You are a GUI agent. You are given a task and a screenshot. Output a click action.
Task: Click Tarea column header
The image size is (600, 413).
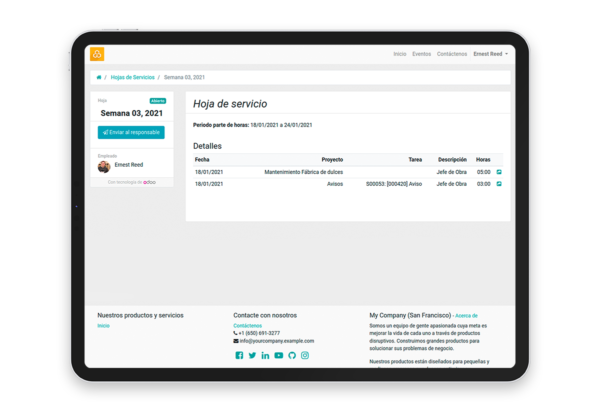(x=415, y=160)
